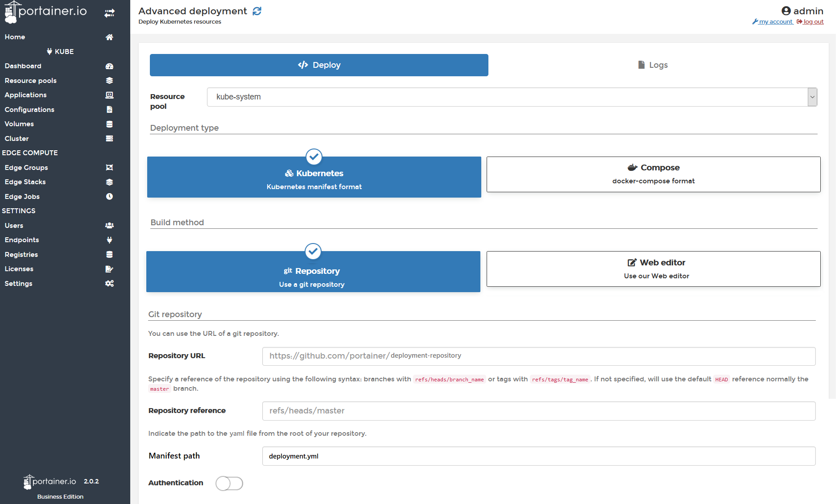Click the Users group icon
The width and height of the screenshot is (839, 504).
pos(109,226)
